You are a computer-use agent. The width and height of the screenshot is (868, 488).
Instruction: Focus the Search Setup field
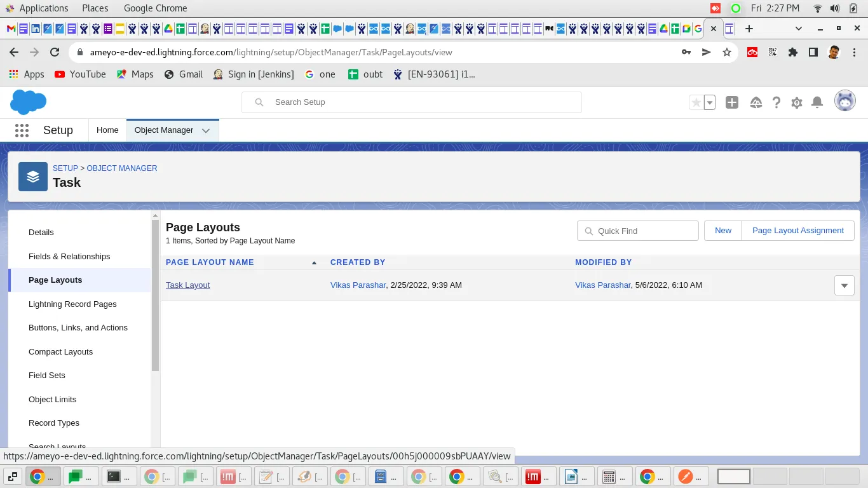click(x=412, y=102)
